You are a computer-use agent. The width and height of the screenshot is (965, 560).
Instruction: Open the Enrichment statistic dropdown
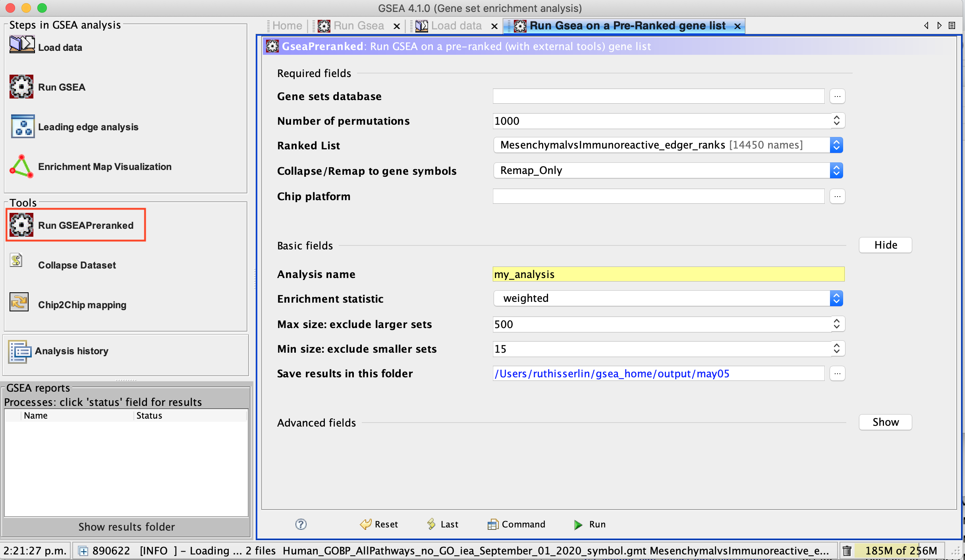[836, 298]
